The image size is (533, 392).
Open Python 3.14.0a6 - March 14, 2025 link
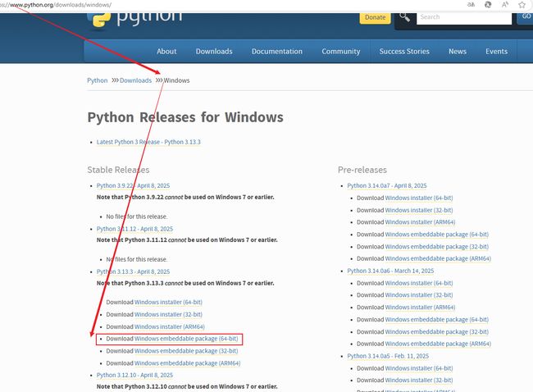(x=390, y=271)
